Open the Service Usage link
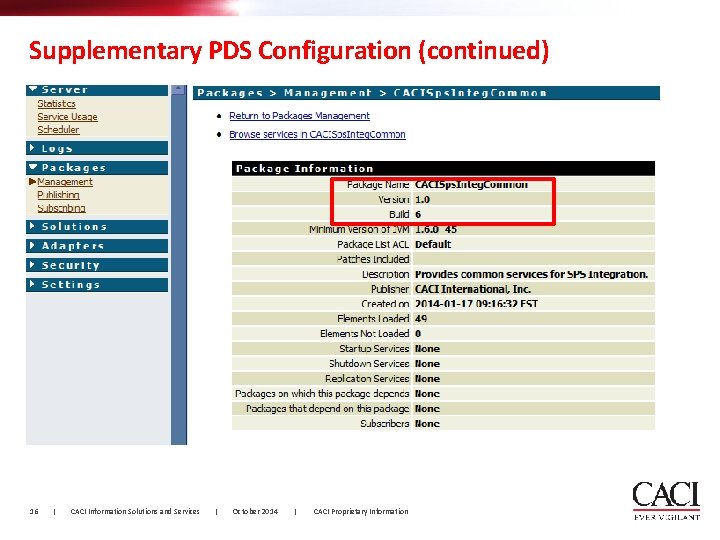This screenshot has height=540, width=720. click(x=67, y=117)
